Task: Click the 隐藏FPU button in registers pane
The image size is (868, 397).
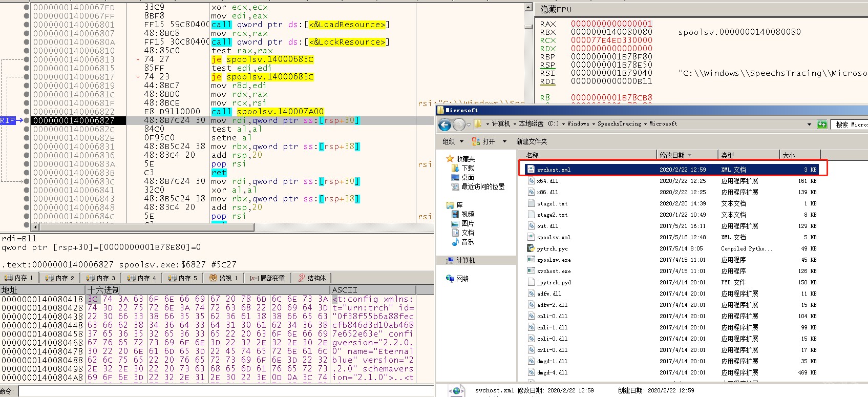Action: click(556, 9)
